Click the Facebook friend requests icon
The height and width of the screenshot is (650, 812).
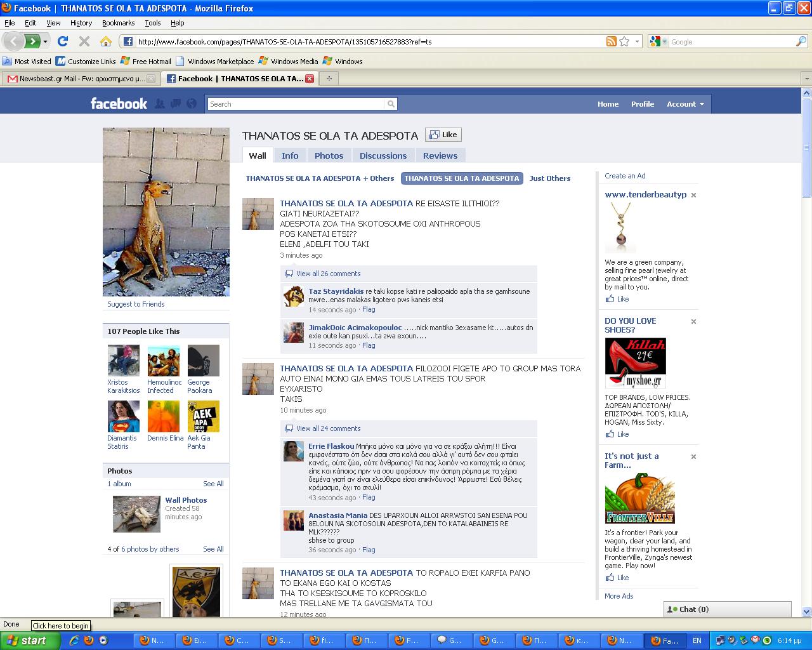tap(160, 103)
